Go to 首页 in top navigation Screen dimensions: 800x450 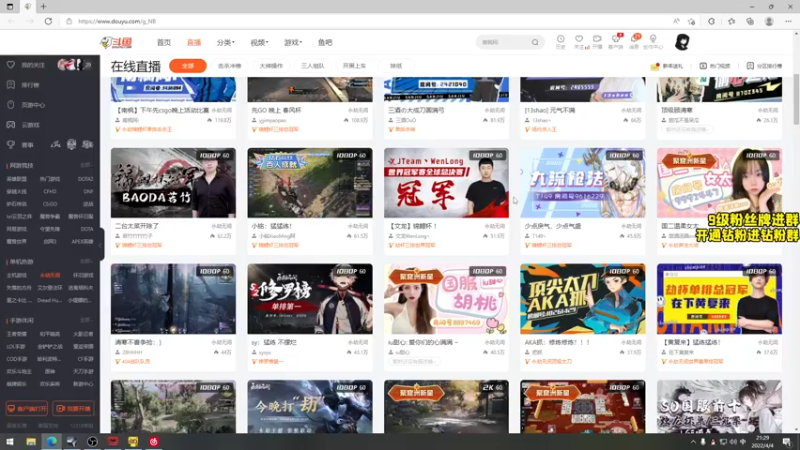(164, 42)
